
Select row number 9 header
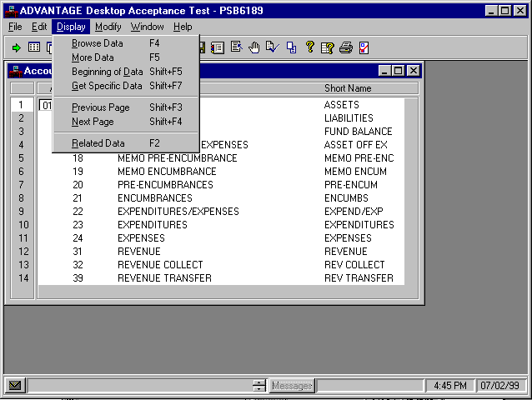coord(22,212)
